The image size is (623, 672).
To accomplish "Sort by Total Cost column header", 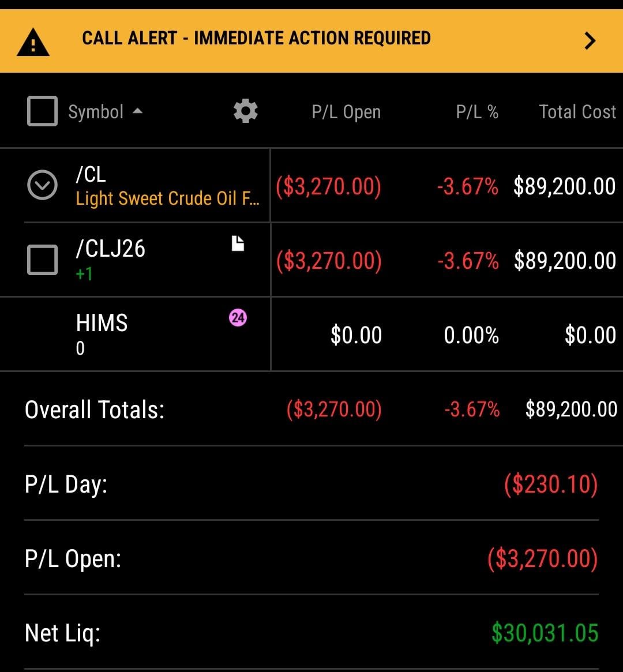I will click(x=577, y=111).
